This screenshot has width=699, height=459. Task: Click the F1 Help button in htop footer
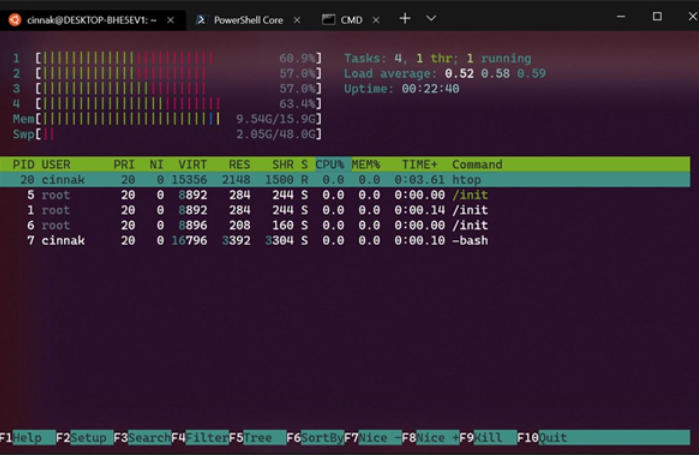(x=28, y=438)
